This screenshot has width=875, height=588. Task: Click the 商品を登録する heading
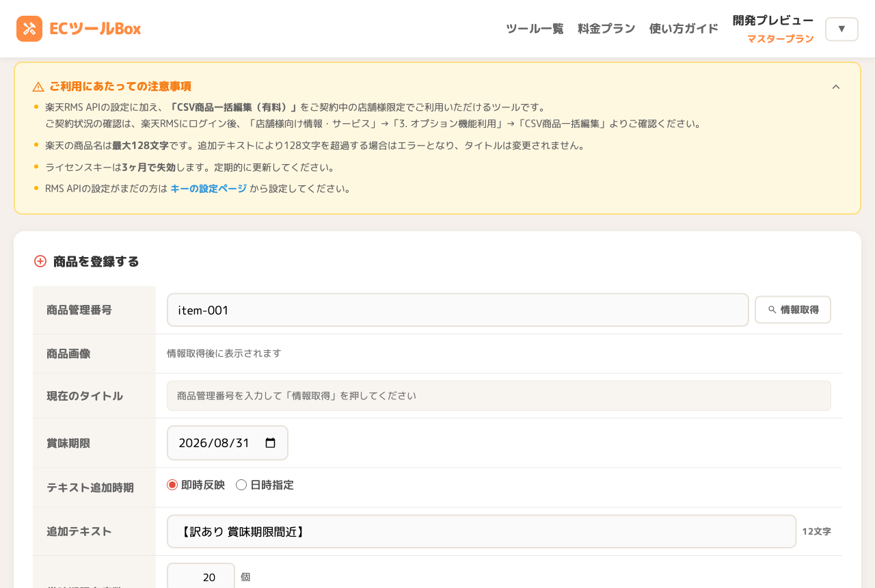pos(96,261)
